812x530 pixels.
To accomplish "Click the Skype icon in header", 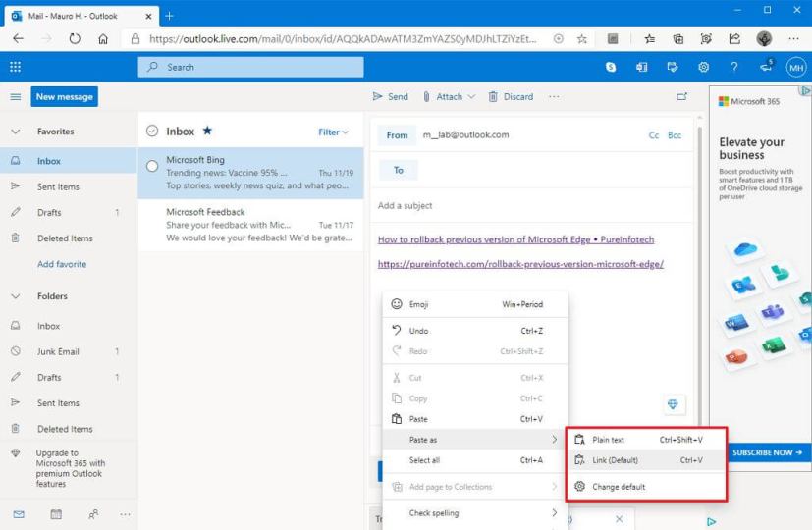I will (x=611, y=67).
